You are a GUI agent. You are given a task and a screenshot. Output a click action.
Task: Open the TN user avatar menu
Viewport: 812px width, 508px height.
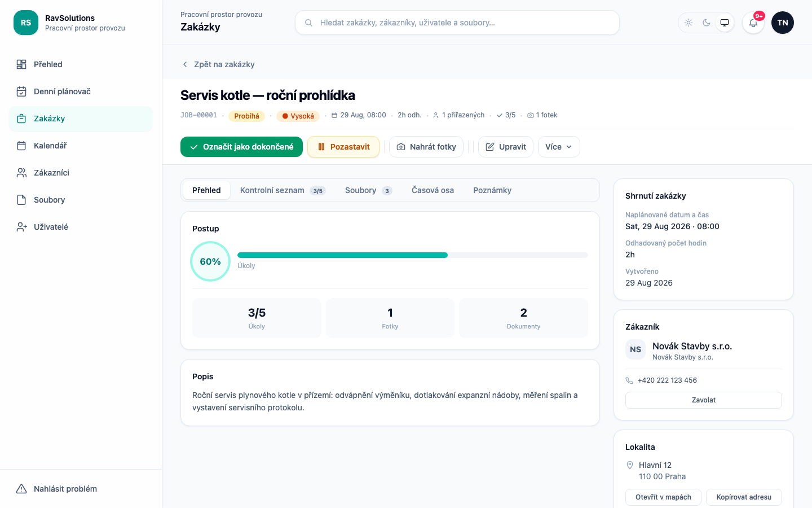(783, 23)
